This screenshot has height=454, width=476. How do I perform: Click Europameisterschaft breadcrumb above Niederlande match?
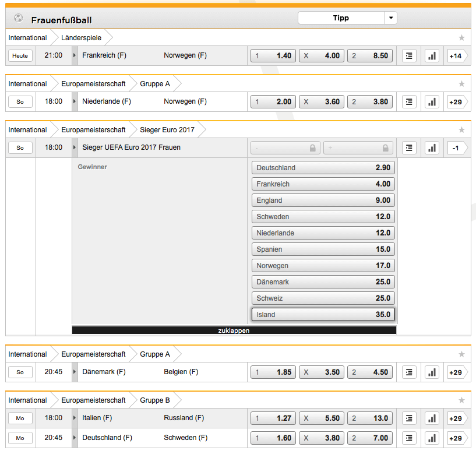pos(93,84)
